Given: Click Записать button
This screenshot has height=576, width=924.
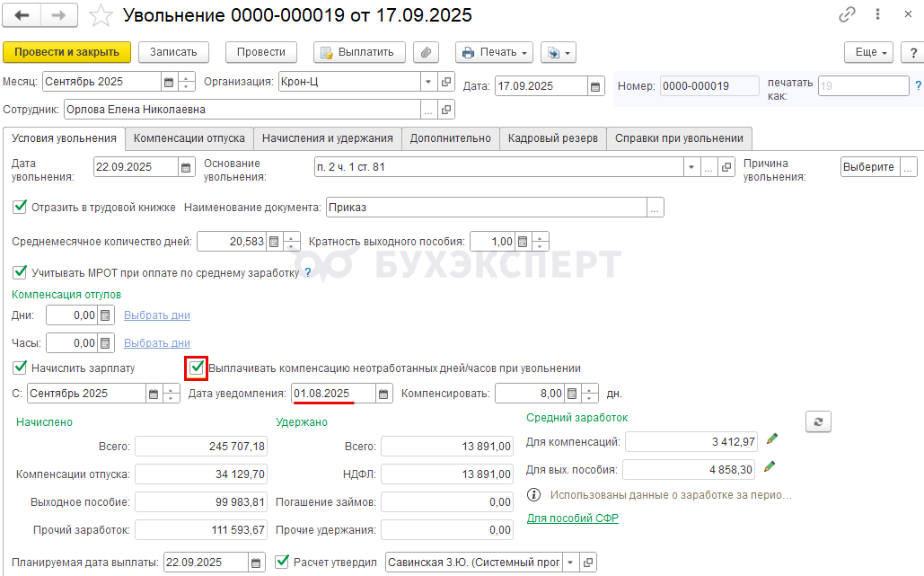Looking at the screenshot, I should coord(173,52).
